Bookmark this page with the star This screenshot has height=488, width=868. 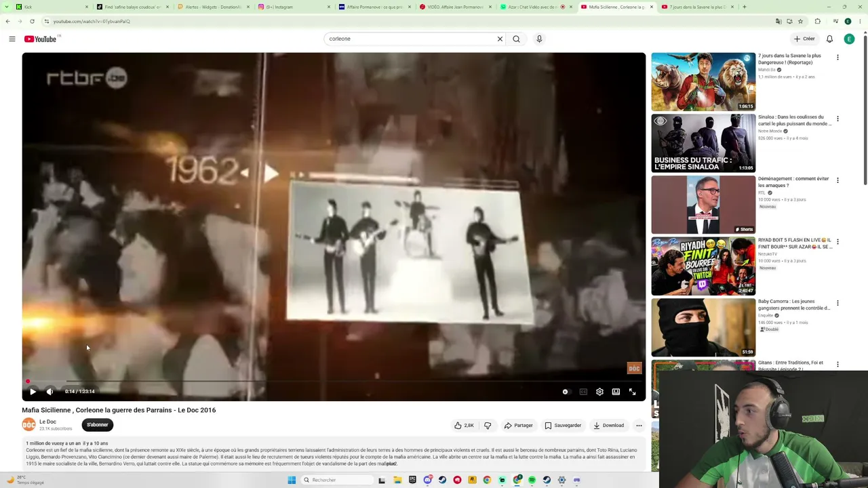pos(800,21)
